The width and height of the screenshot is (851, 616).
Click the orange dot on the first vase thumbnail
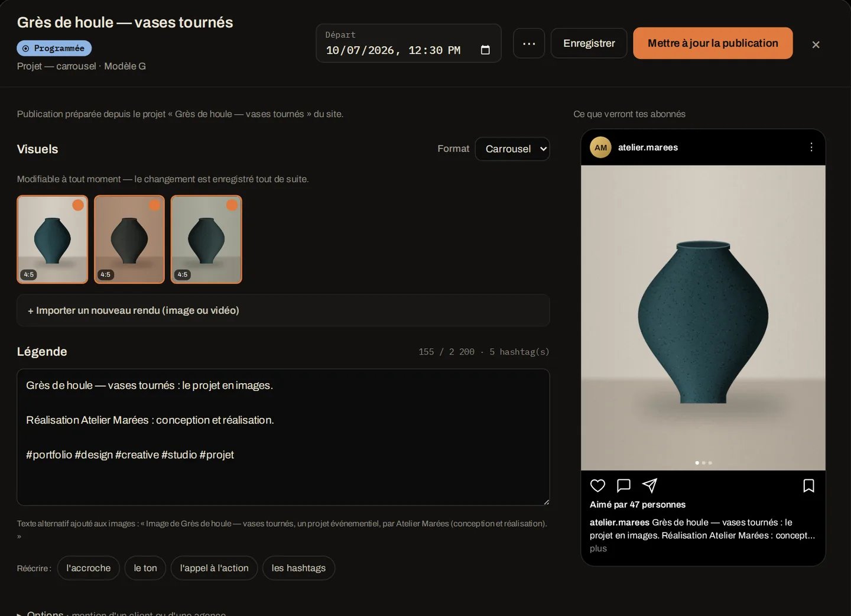78,205
